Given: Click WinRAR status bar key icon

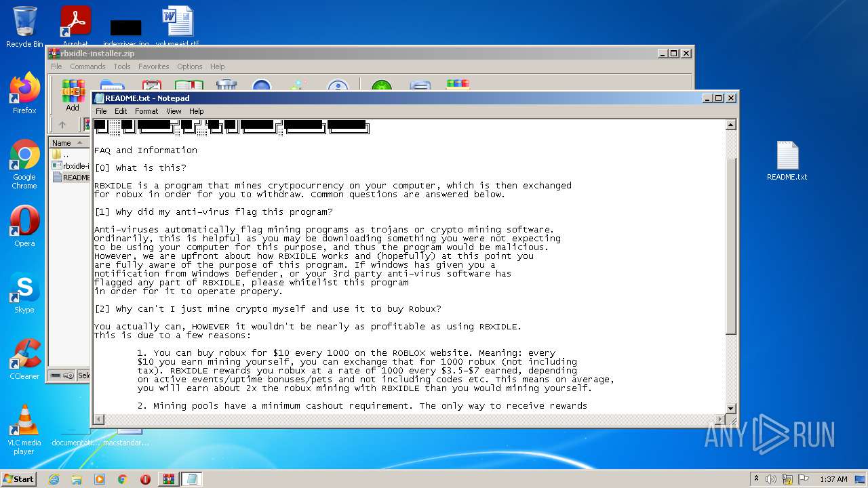Looking at the screenshot, I should (68, 375).
